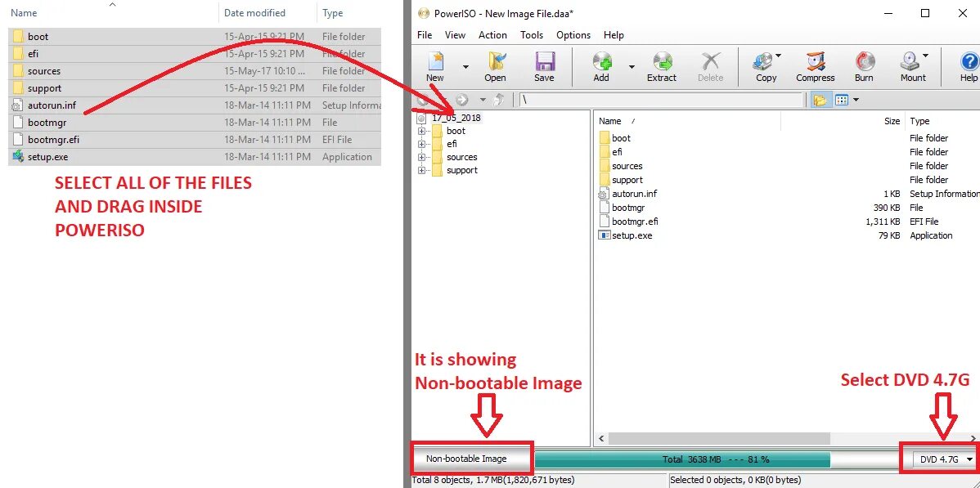Viewport: 980px width, 488px height.
Task: Click the path address field
Action: pyautogui.click(x=660, y=100)
